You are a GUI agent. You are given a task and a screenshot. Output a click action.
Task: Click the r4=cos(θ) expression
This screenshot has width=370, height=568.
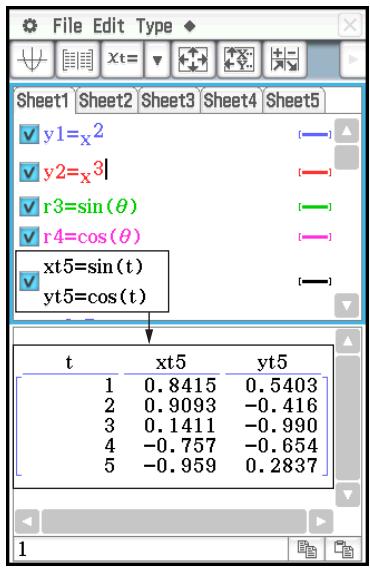(91, 237)
